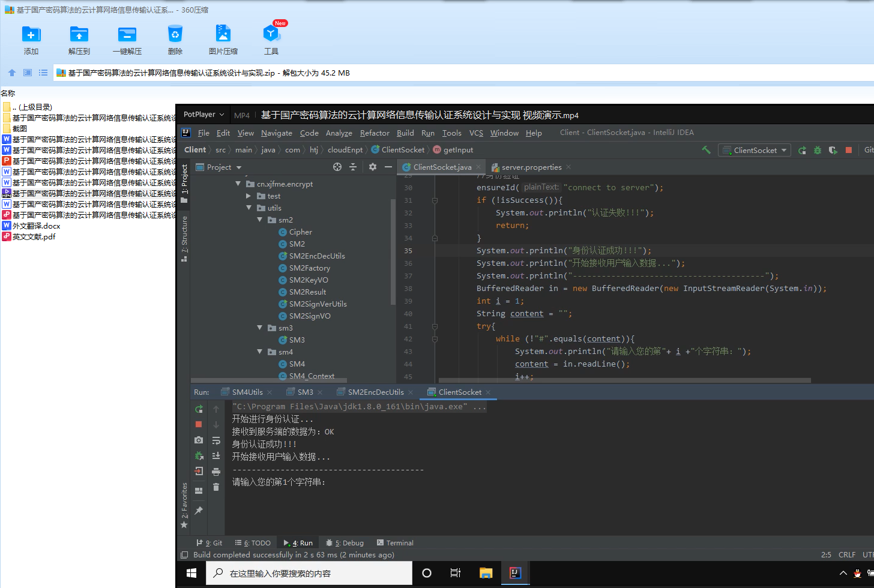Click the 删除 delete icon in 360压缩
The image size is (874, 588).
(175, 35)
